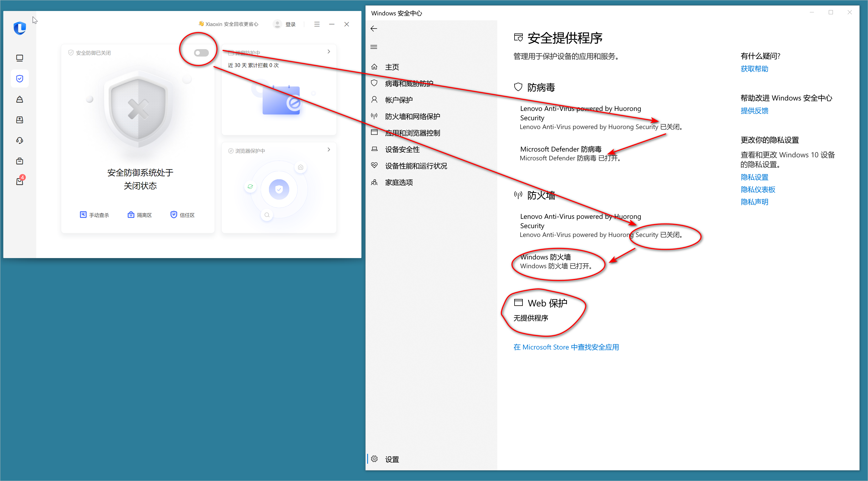The height and width of the screenshot is (481, 868).
Task: Open the 信任区 trust zone
Action: [182, 215]
